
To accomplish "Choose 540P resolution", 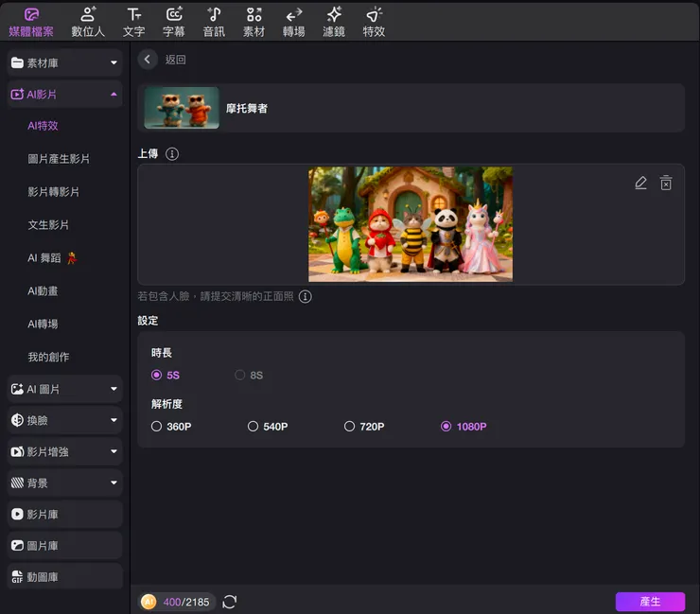I will pos(268,427).
